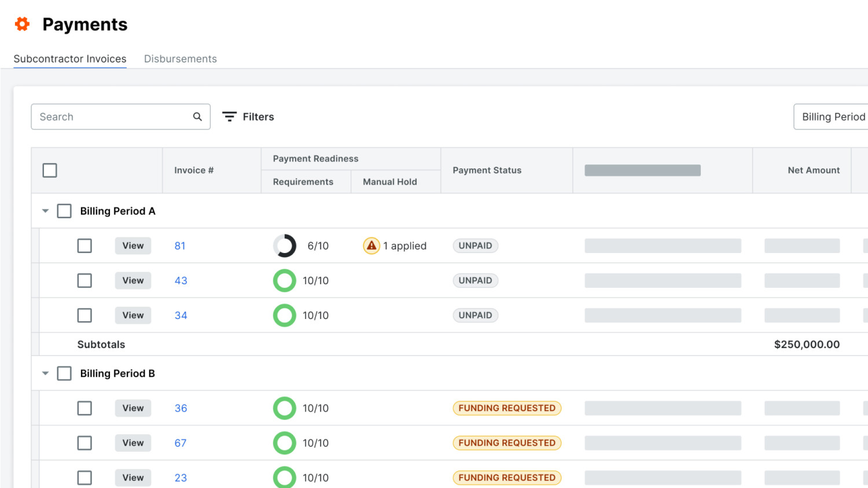Screen dimensions: 868x488
Task: Check the row checkbox for invoice 67
Action: point(84,442)
